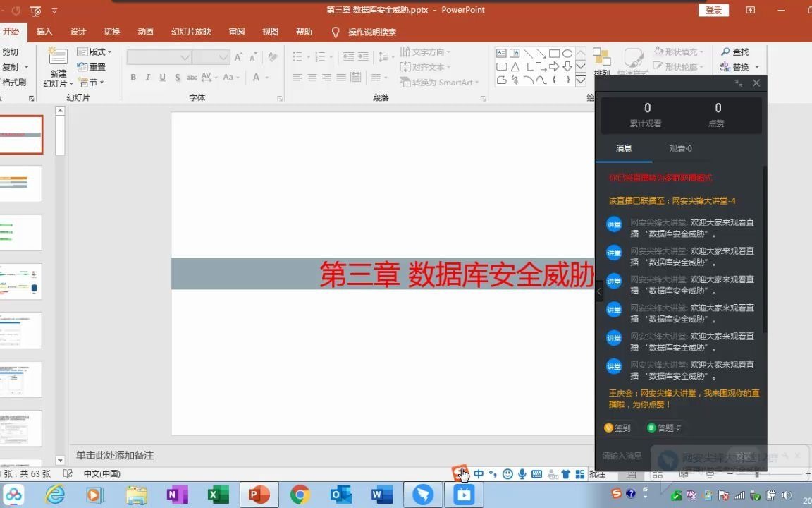Click the microphone icon in the input toolbar
Screen dimensions: 812x508
[522, 473]
